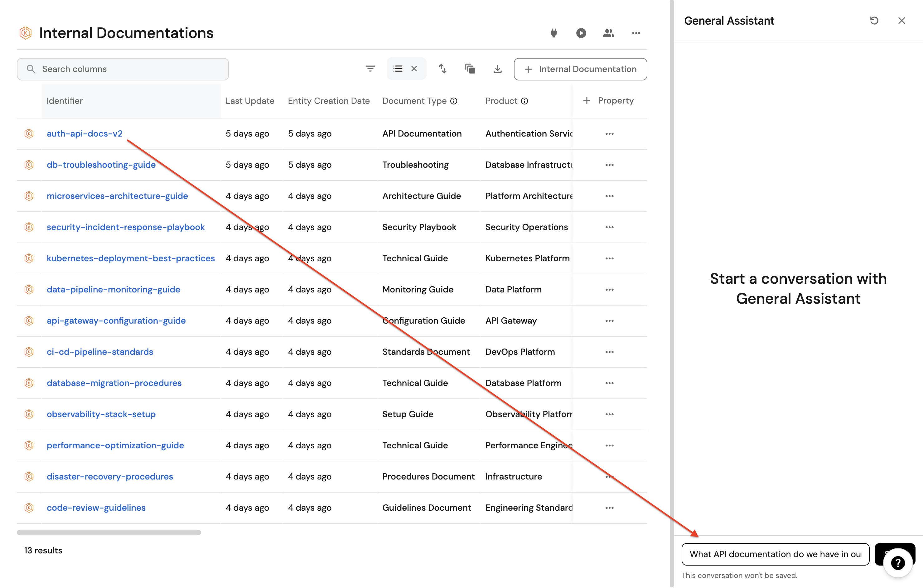
Task: Clear the group-by setting with the X
Action: (x=414, y=69)
